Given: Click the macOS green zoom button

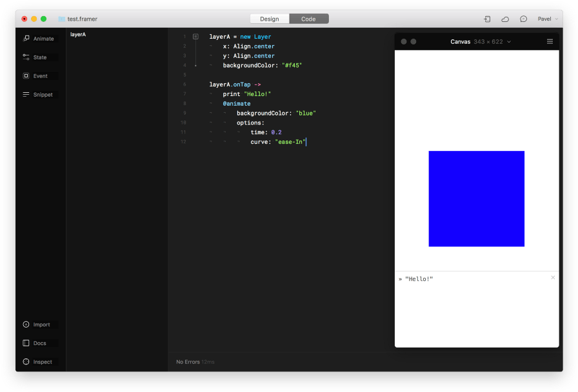Looking at the screenshot, I should 43,19.
